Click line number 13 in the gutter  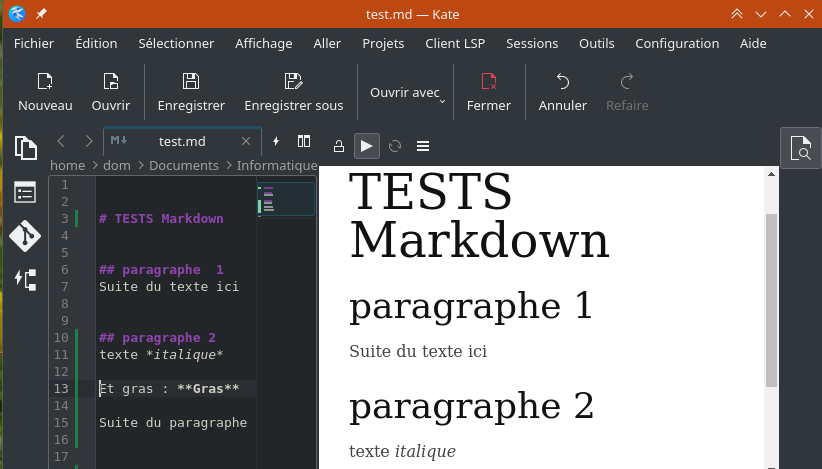pos(61,388)
